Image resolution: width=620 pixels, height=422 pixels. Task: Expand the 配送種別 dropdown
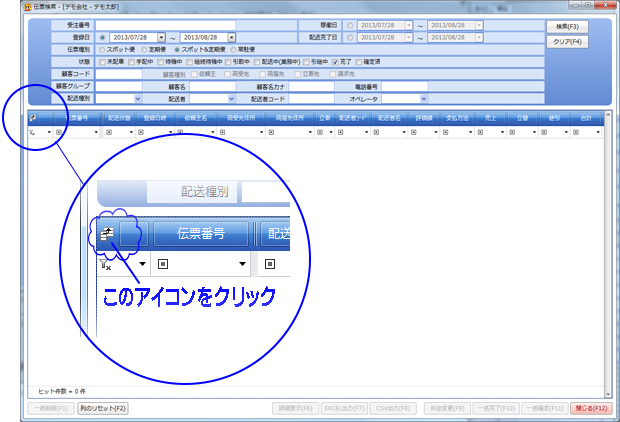click(x=137, y=99)
